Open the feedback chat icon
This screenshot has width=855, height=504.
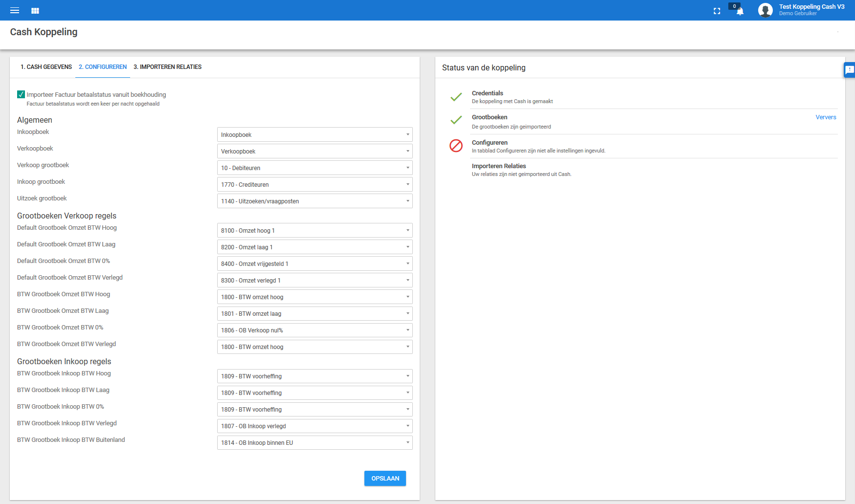(x=850, y=70)
